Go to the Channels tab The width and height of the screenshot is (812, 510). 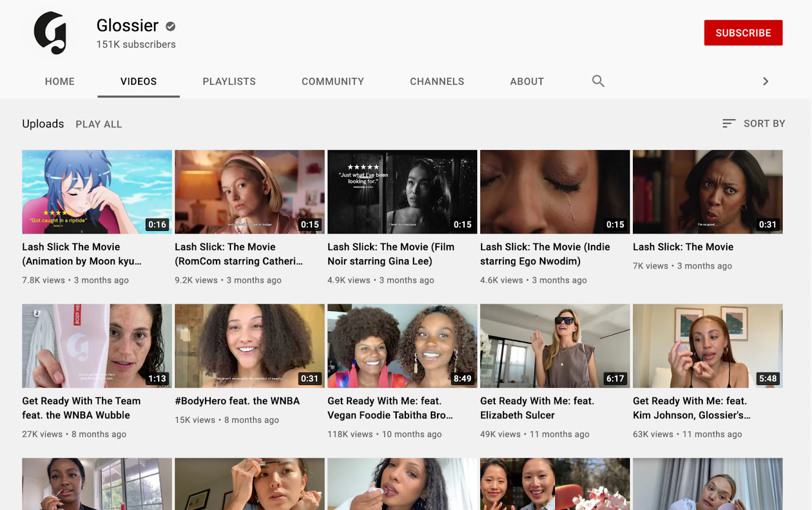click(x=436, y=81)
